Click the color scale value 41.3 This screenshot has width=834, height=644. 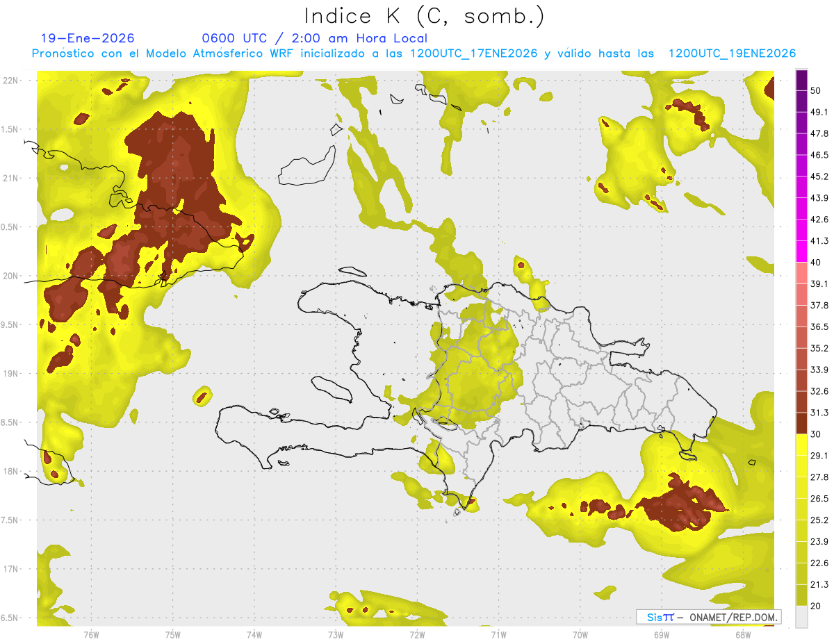click(x=819, y=240)
